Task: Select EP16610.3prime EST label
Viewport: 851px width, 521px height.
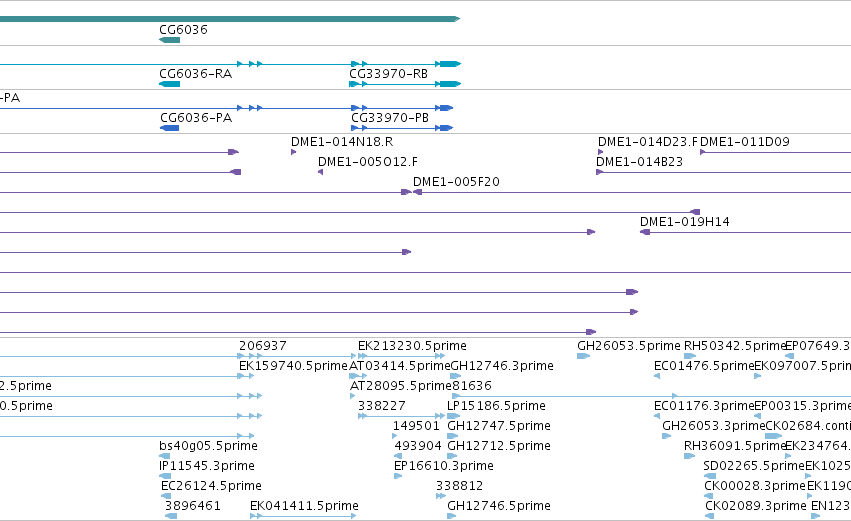Action: click(444, 466)
